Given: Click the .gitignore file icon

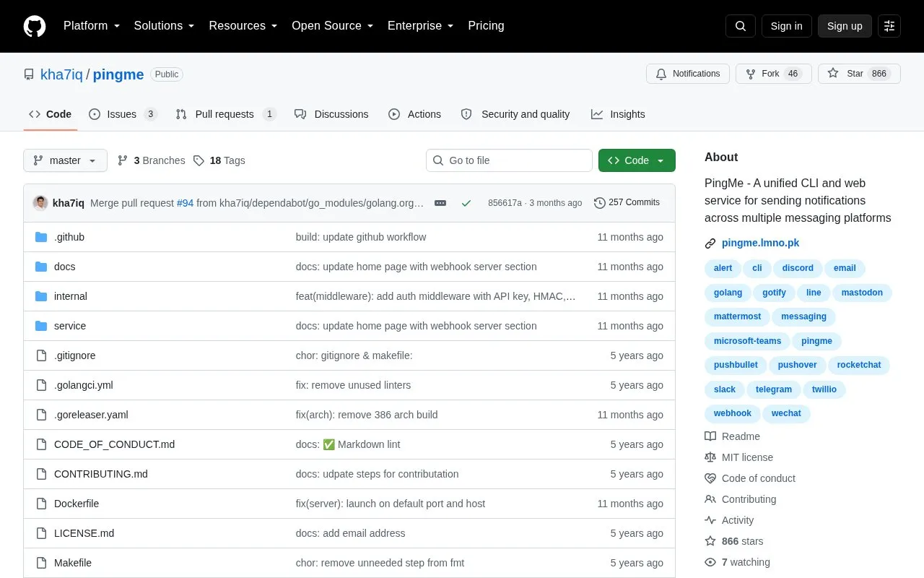Looking at the screenshot, I should coord(41,355).
